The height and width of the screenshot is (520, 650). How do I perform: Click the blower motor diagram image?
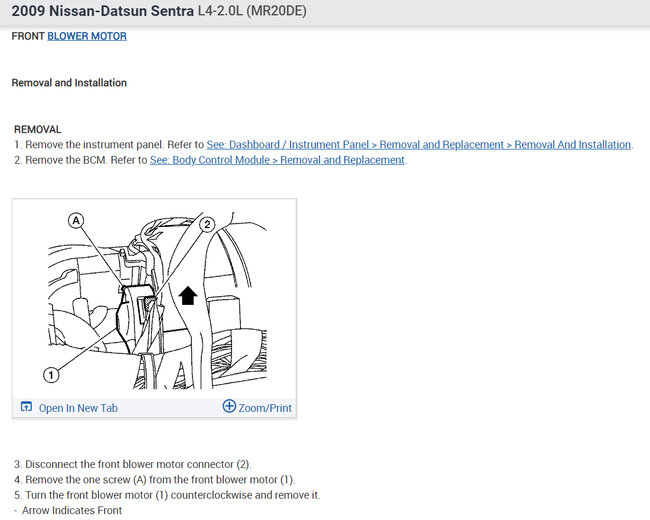157,300
